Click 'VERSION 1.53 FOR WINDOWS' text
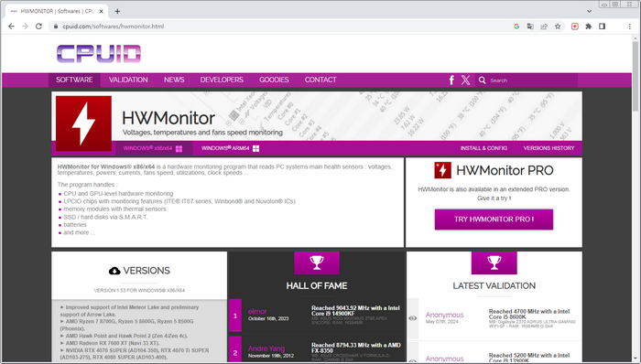Image resolution: width=641 pixels, height=364 pixels. [139, 291]
